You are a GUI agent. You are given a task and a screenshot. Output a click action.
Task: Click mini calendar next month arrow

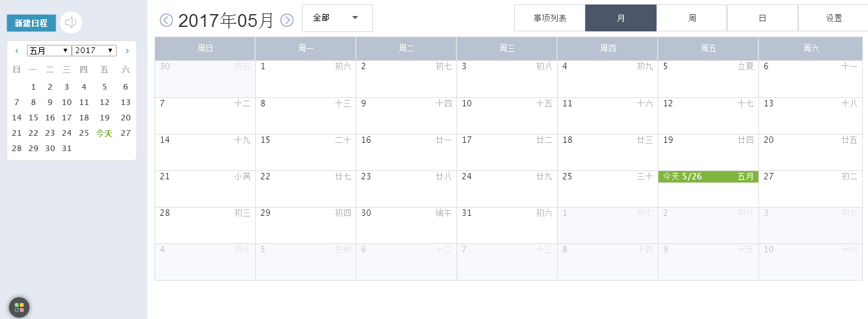(127, 51)
